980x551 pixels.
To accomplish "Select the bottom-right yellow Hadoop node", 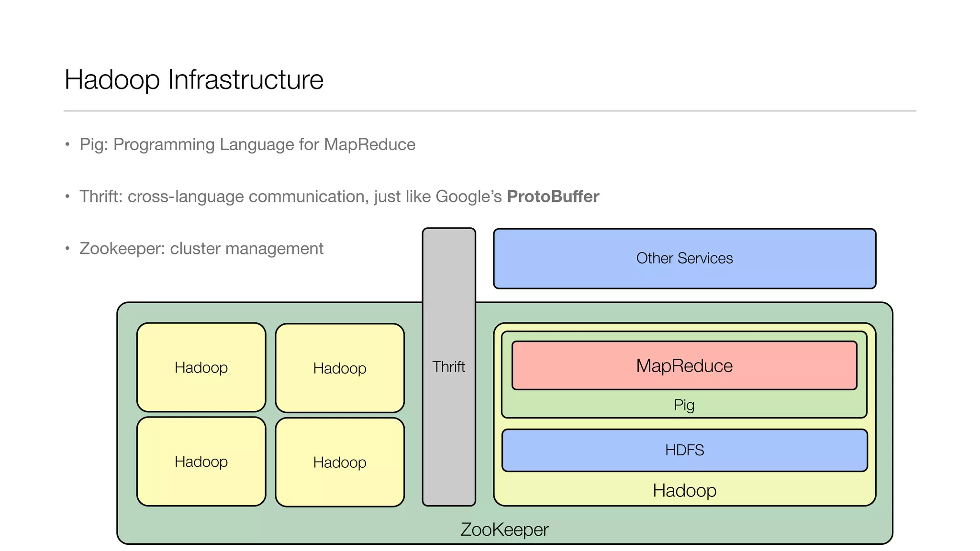I will [x=340, y=463].
